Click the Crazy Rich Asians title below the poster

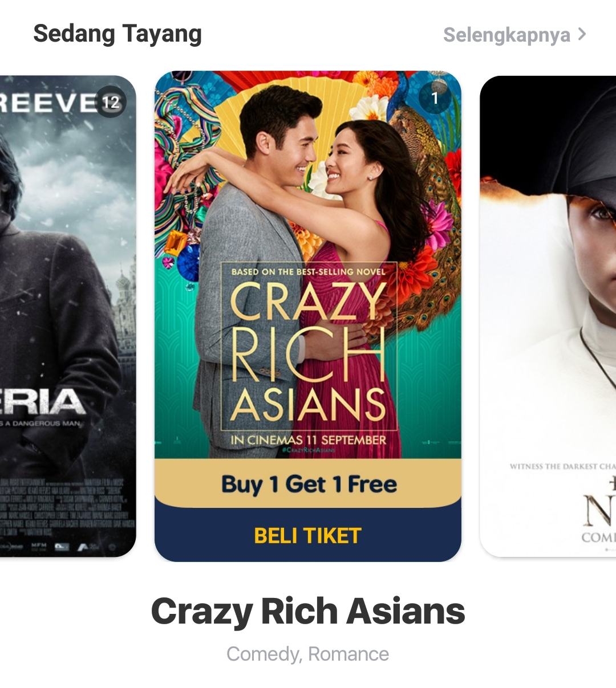pyautogui.click(x=308, y=611)
